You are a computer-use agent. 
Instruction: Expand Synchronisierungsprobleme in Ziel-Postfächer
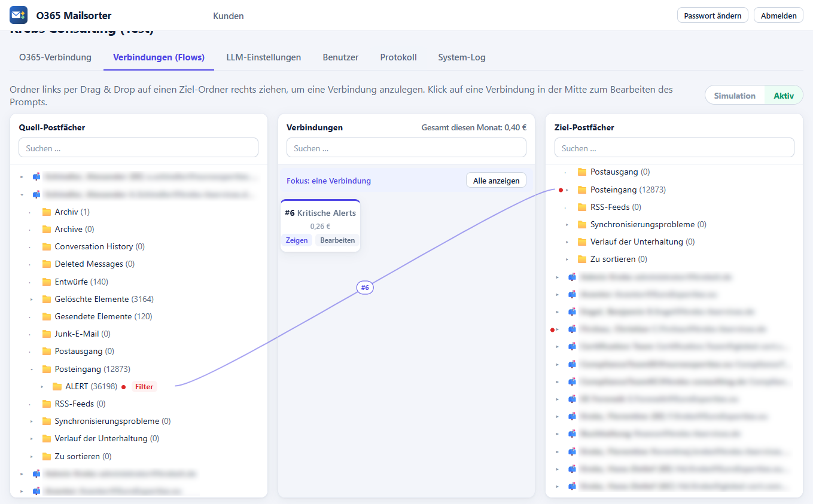(x=567, y=224)
